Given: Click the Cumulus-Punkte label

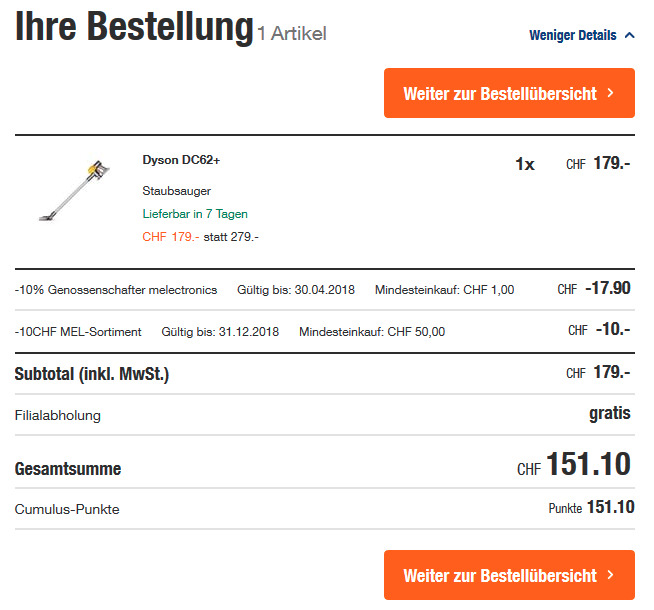Looking at the screenshot, I should (x=67, y=509).
